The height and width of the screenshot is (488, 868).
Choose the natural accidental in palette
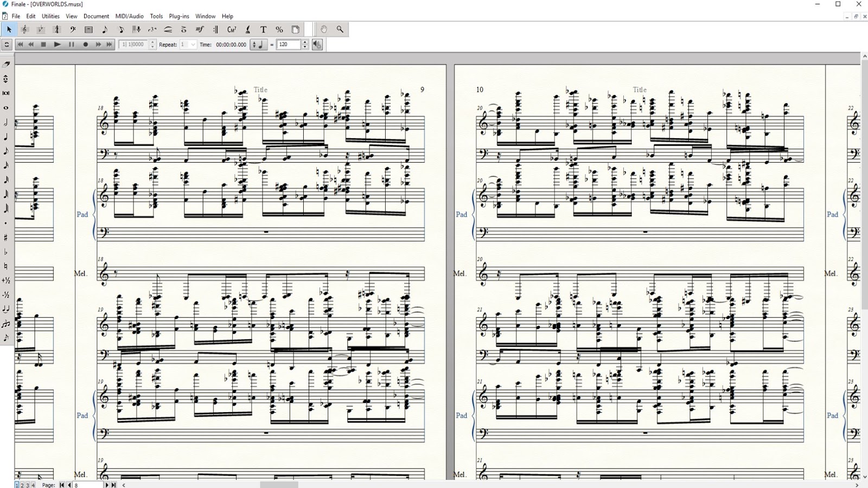(6, 266)
